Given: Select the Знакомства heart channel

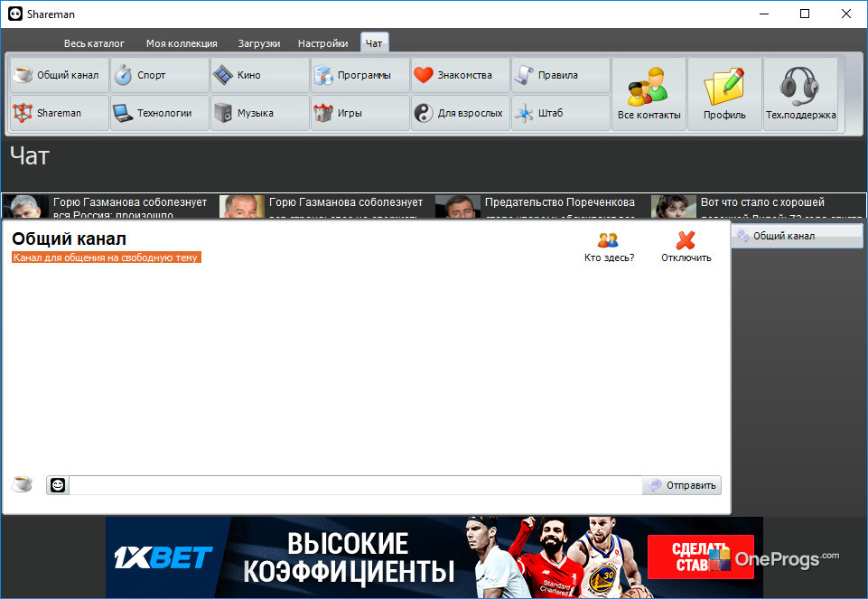Looking at the screenshot, I should pyautogui.click(x=461, y=75).
